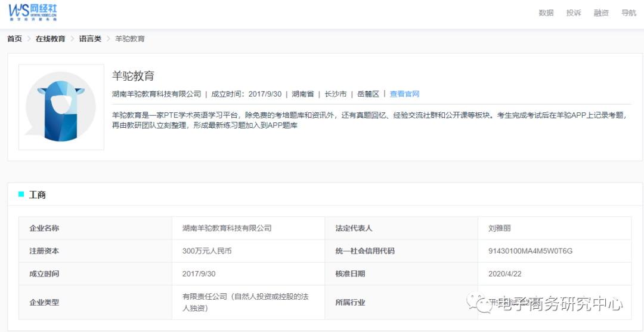Screen dimensions: 644x332
Task: Click the 湖南省 location text
Action: click(303, 94)
